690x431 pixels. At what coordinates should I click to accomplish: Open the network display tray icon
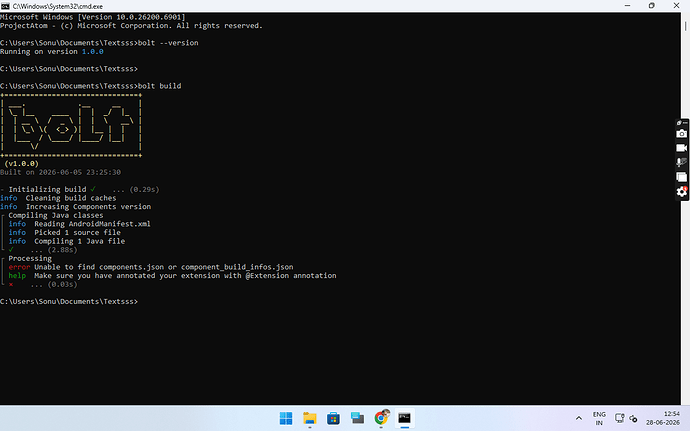point(620,418)
